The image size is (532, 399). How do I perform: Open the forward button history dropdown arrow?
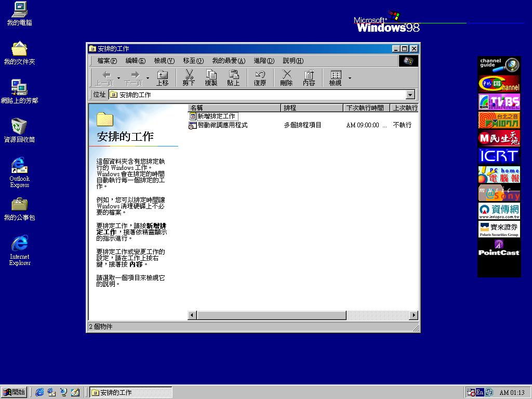click(148, 78)
